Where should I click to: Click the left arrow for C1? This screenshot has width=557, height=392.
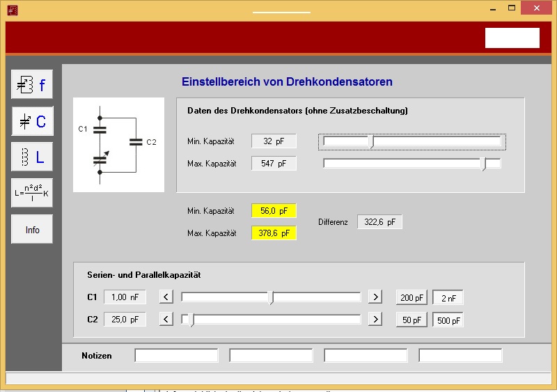point(166,297)
